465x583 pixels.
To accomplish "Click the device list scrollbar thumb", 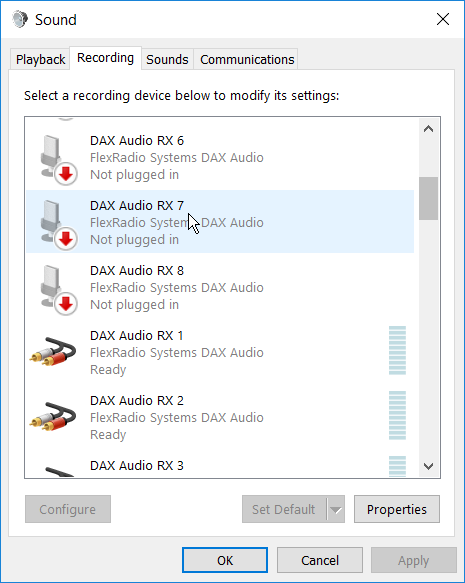I will 429,199.
